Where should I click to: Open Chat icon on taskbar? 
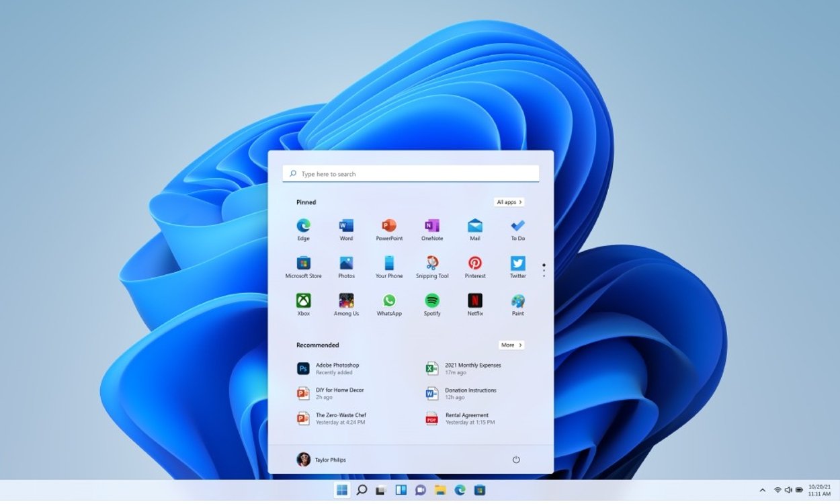click(x=421, y=490)
